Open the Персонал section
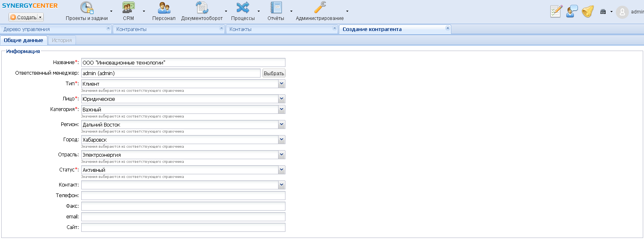This screenshot has width=644, height=240. coord(164,8)
